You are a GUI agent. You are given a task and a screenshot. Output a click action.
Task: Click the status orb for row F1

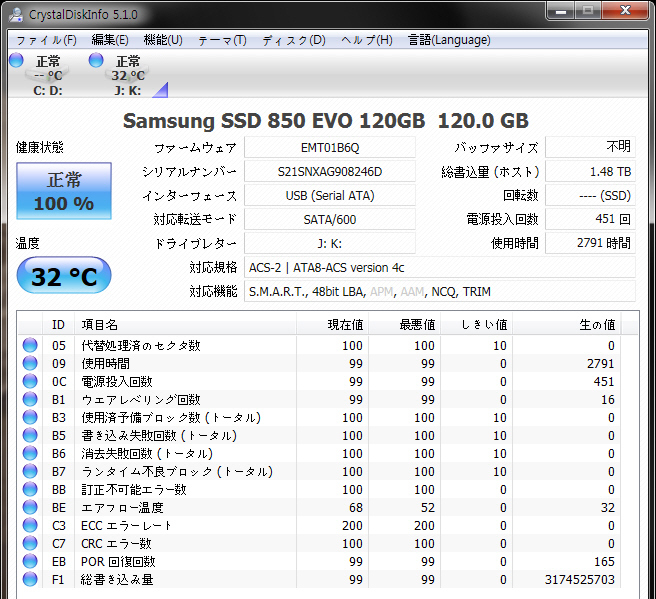pos(30,579)
